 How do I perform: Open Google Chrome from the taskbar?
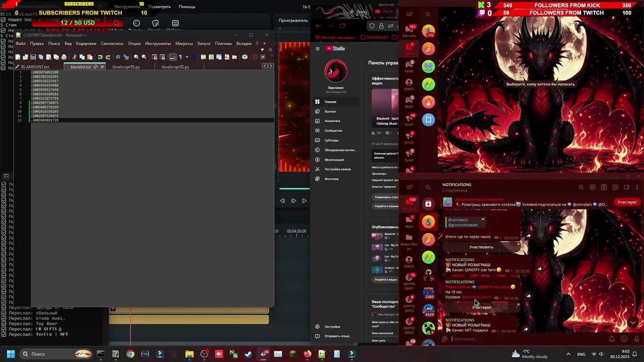(130, 354)
